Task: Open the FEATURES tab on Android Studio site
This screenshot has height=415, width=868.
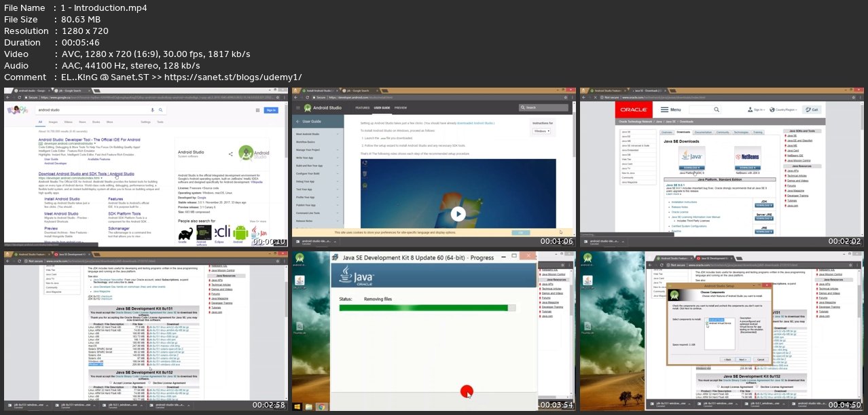Action: pos(362,107)
